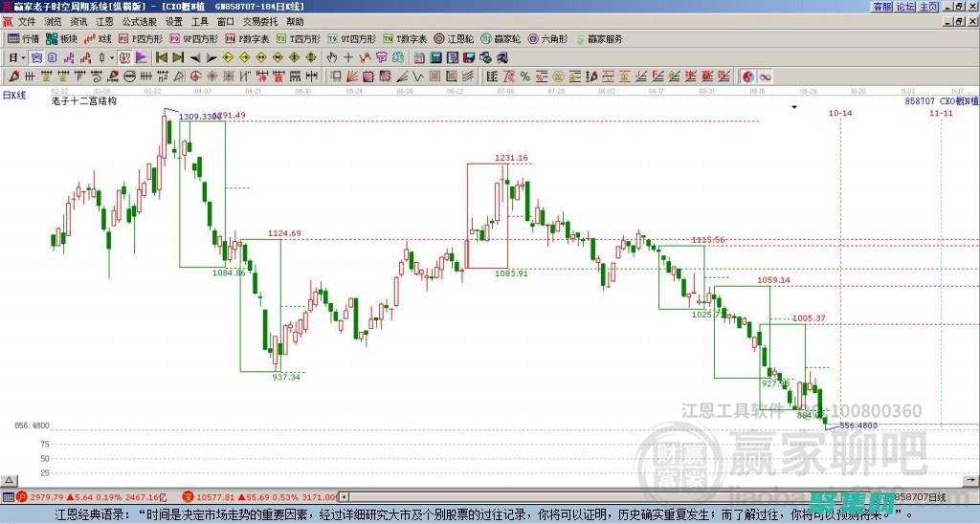Expand the 日 period dropdown arrow

click(25, 57)
